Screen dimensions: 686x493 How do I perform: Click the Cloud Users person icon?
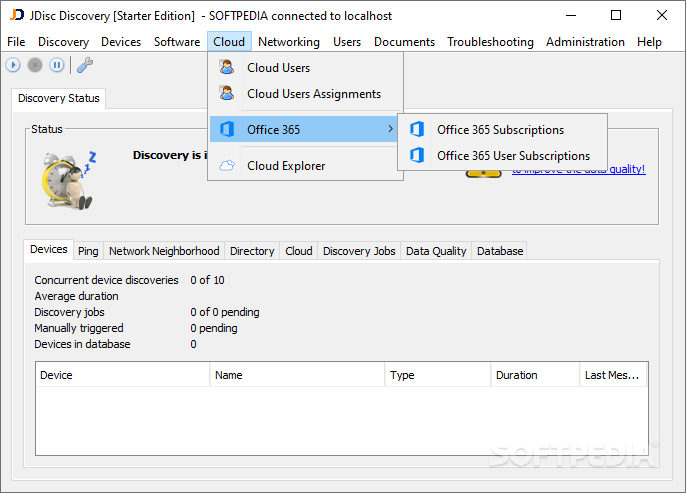point(227,67)
